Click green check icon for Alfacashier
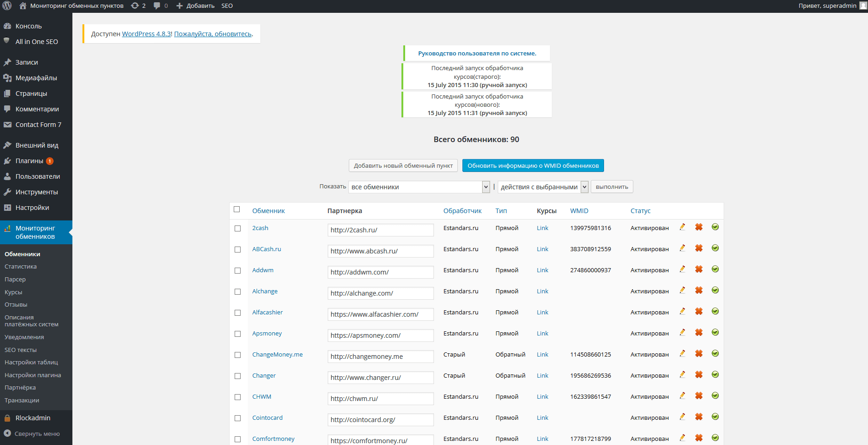This screenshot has width=868, height=445. (x=715, y=311)
